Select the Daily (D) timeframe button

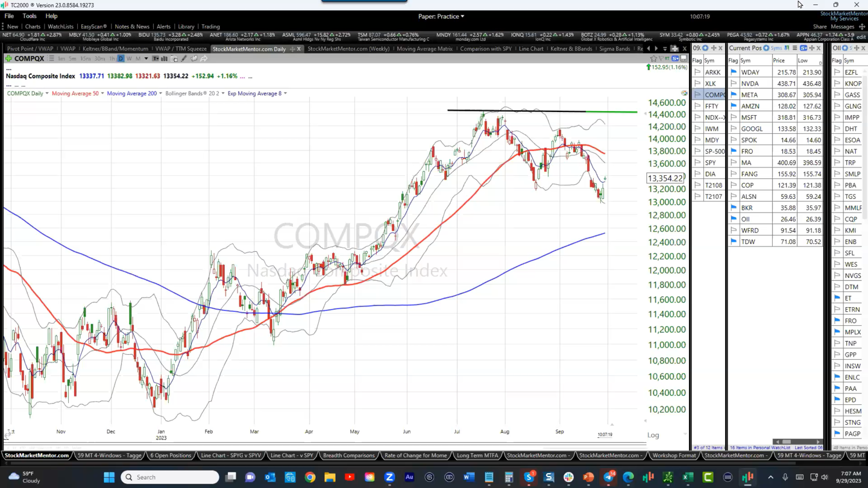[121, 58]
